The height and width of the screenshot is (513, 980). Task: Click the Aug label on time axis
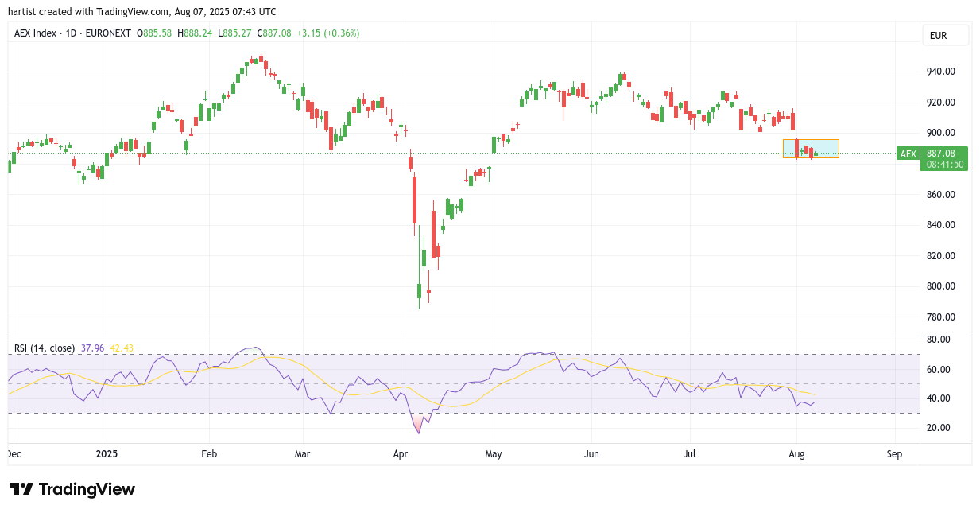[797, 454]
